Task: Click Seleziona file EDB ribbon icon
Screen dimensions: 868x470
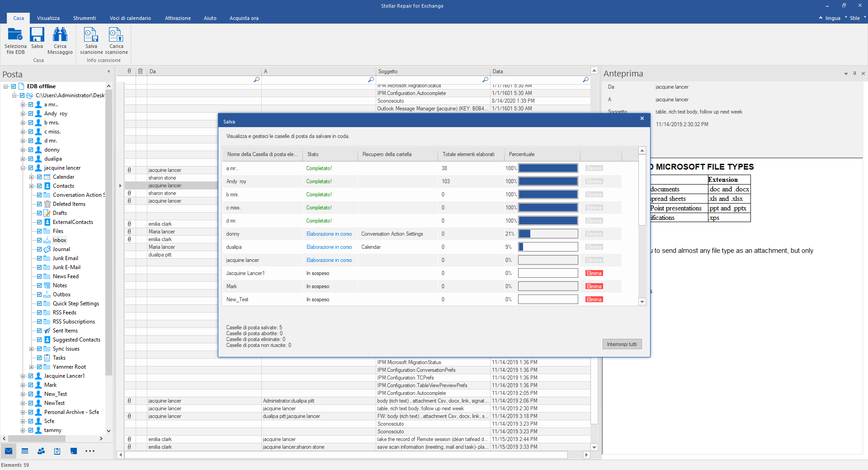Action: pyautogui.click(x=15, y=41)
